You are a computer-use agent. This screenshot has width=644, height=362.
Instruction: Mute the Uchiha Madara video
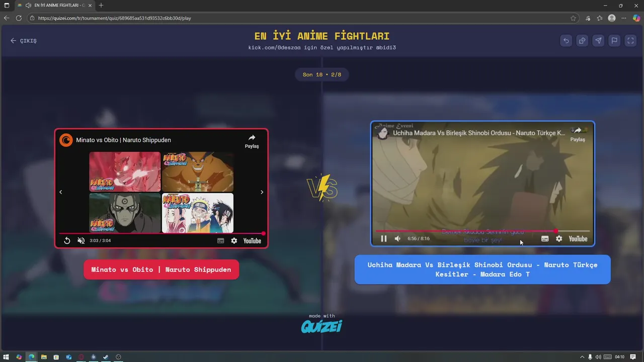pyautogui.click(x=397, y=239)
